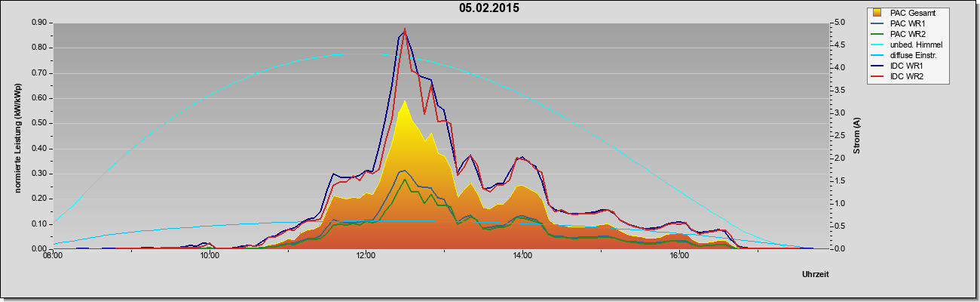Click the diffuse Einstr. legend entry
Screen dimensions: 980x302
click(x=908, y=55)
